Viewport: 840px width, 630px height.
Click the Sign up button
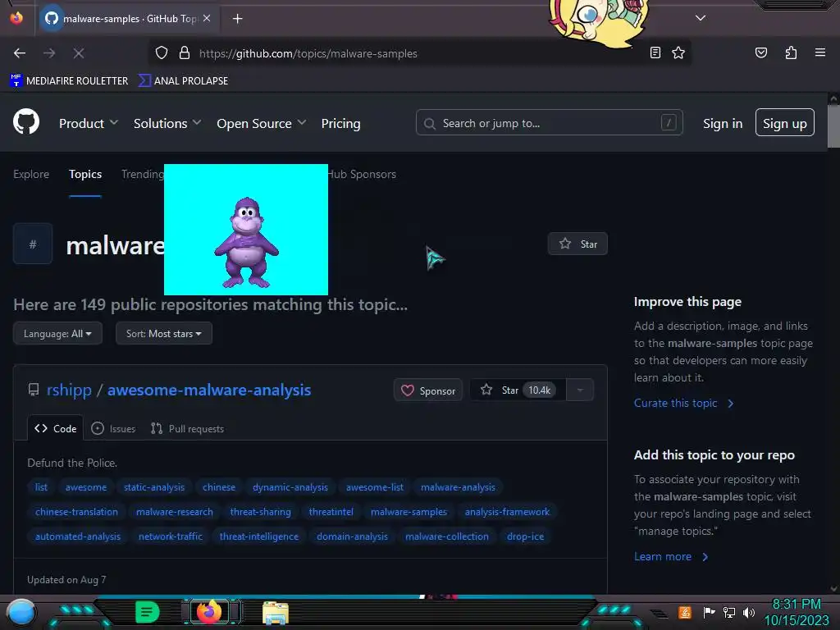click(x=785, y=123)
